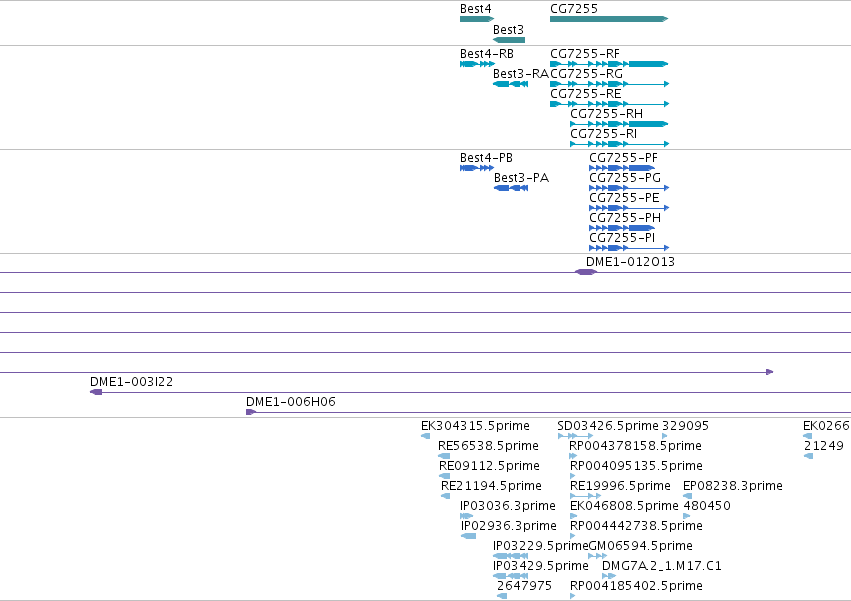Click the 'DME1-012O13' clone label
The image size is (851, 601).
[x=630, y=262]
